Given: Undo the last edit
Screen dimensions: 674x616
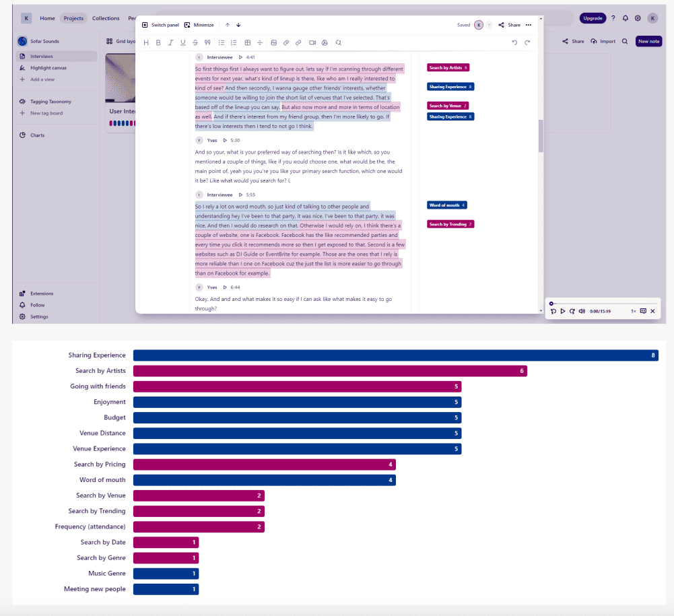Looking at the screenshot, I should [x=514, y=42].
